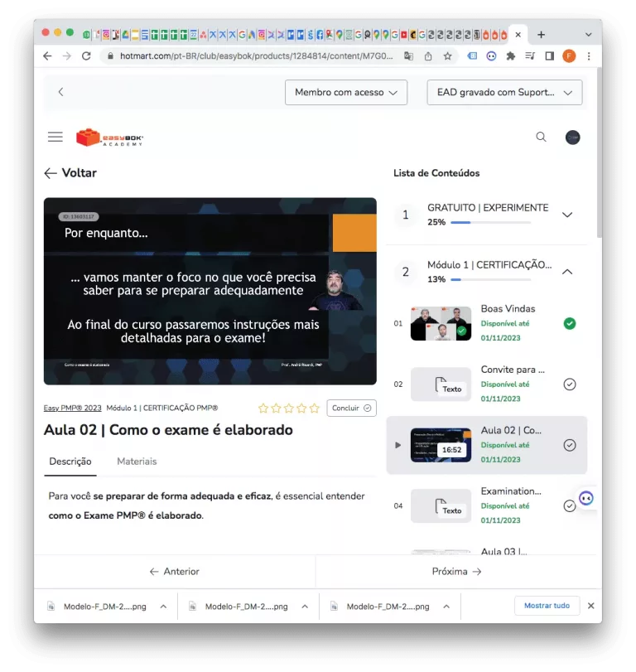Select the Descrição tab

[70, 461]
